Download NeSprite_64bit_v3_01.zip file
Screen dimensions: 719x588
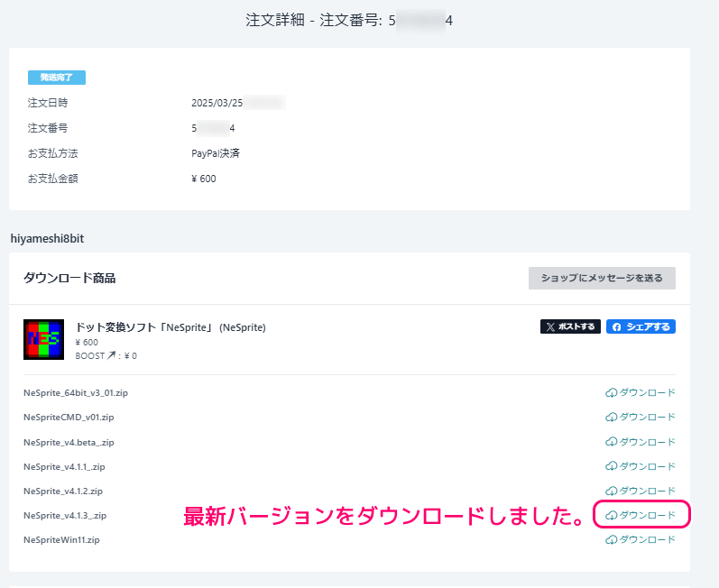tap(641, 393)
